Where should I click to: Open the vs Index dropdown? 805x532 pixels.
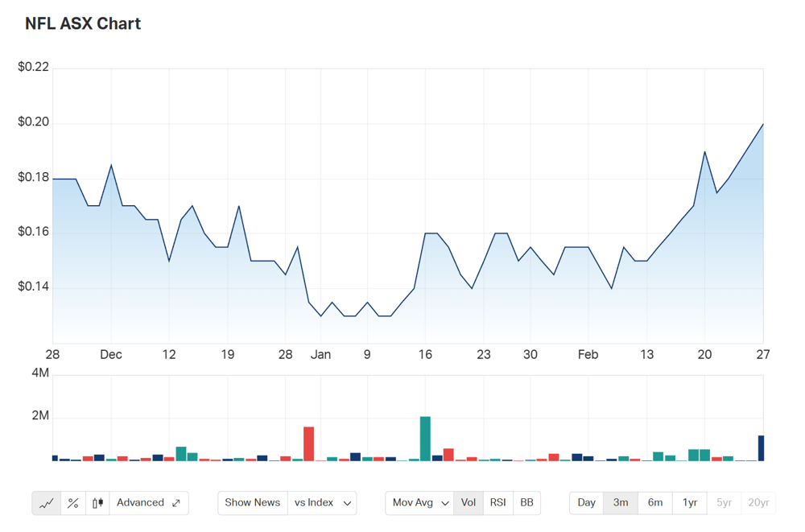point(323,502)
